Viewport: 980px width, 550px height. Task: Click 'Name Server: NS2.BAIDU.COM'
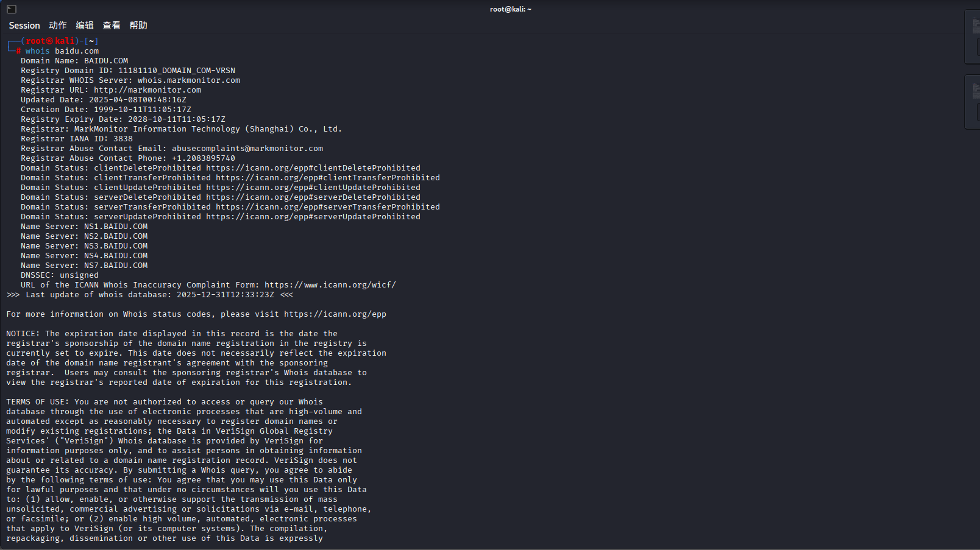point(84,236)
